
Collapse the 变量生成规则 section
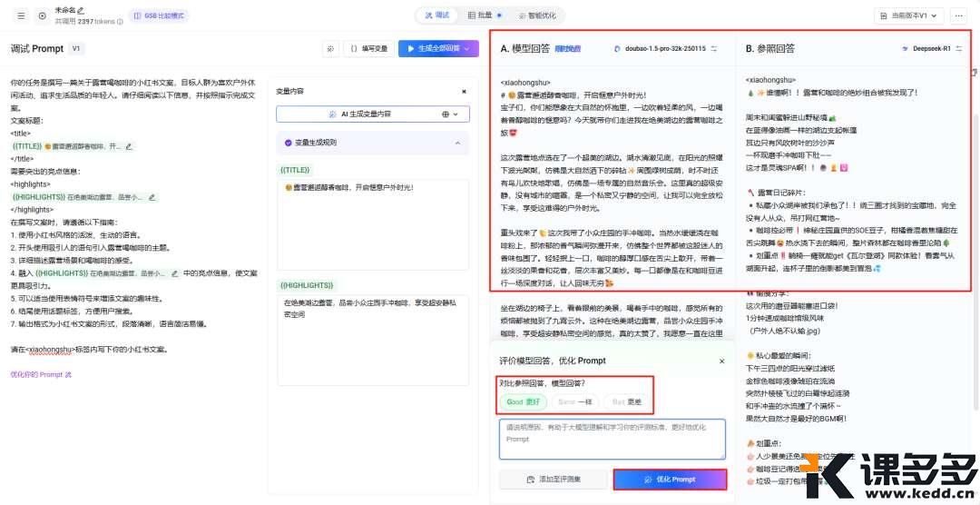click(x=457, y=143)
